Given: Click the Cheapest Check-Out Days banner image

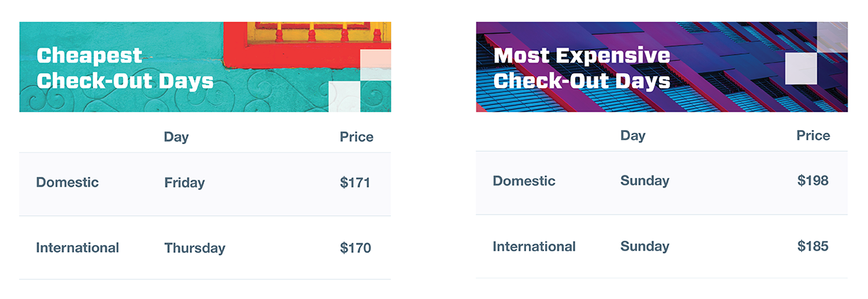Looking at the screenshot, I should 205,67.
